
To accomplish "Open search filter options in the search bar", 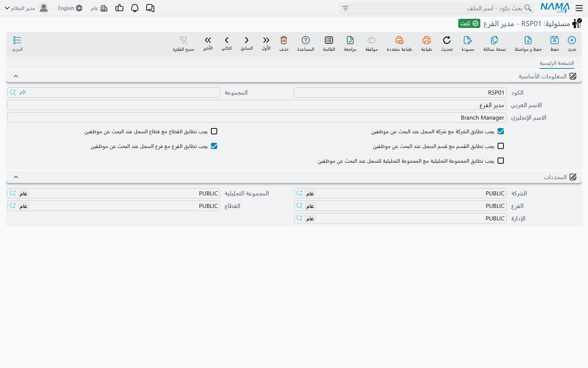I will [x=345, y=8].
